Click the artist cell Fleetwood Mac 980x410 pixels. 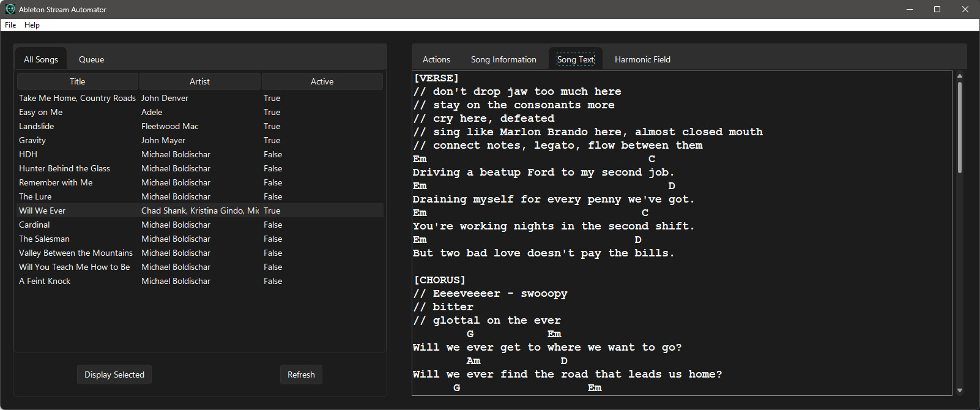click(x=200, y=126)
